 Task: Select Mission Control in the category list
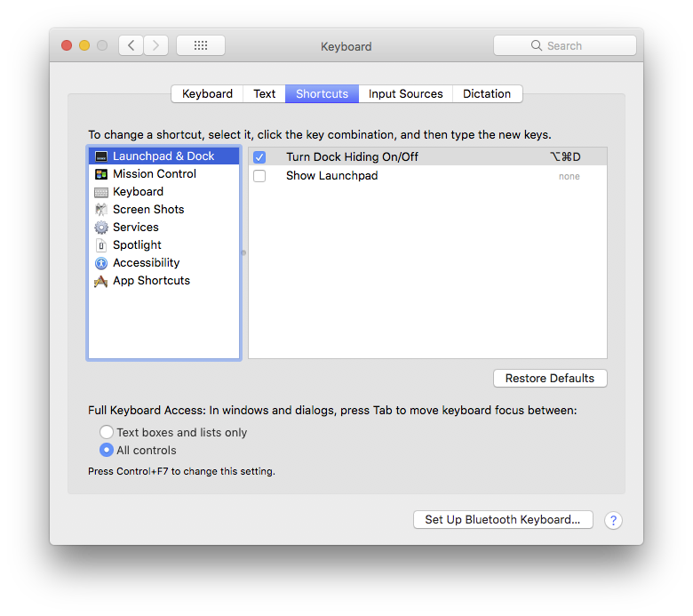(x=164, y=174)
